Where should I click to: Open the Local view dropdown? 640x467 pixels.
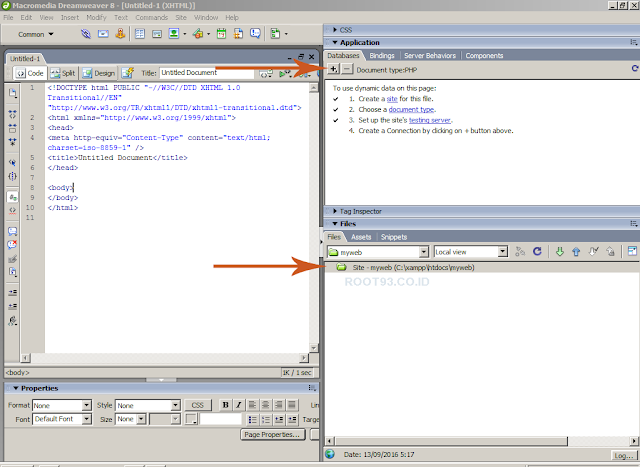(503, 252)
